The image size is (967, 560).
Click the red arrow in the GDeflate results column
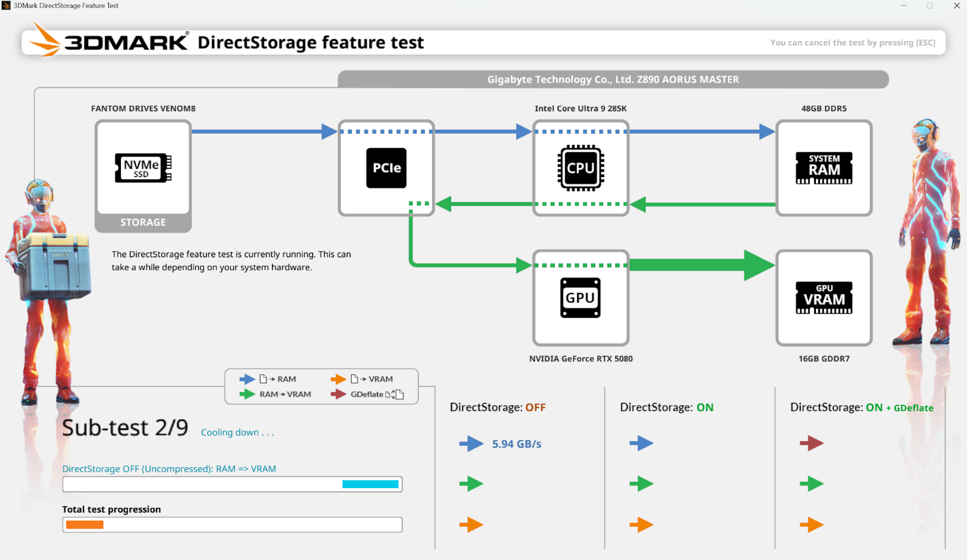(x=812, y=443)
